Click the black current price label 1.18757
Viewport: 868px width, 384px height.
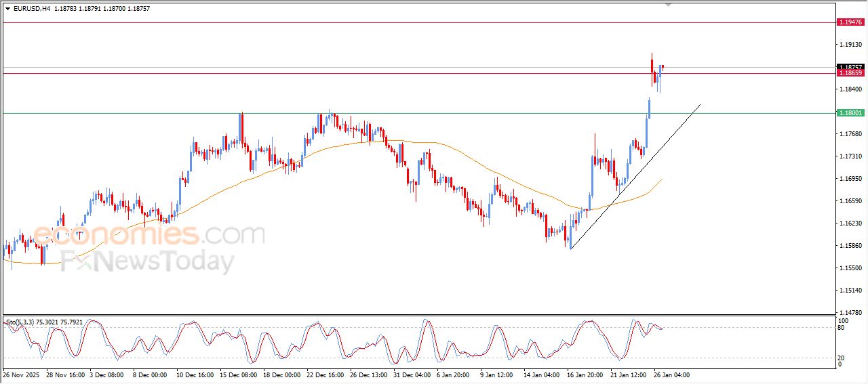pyautogui.click(x=850, y=67)
